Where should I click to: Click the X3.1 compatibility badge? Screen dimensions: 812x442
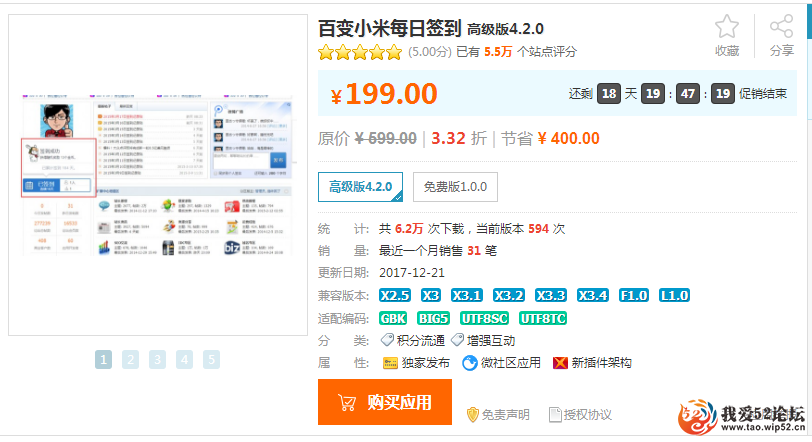click(467, 296)
